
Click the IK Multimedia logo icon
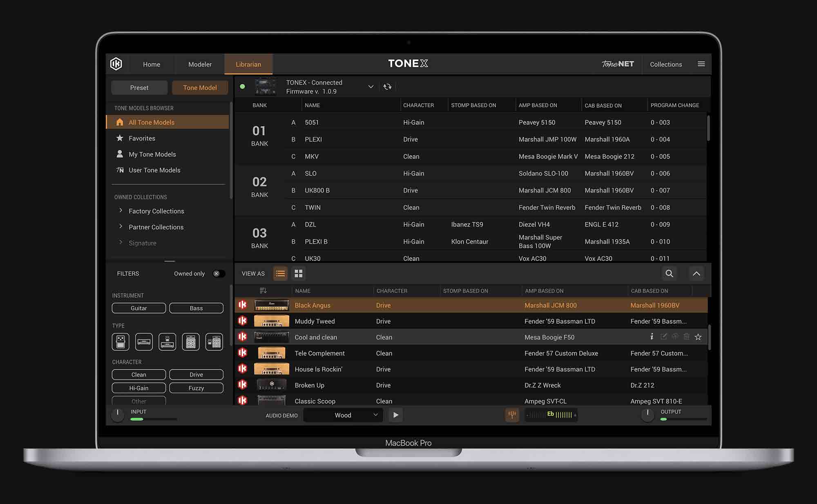116,64
